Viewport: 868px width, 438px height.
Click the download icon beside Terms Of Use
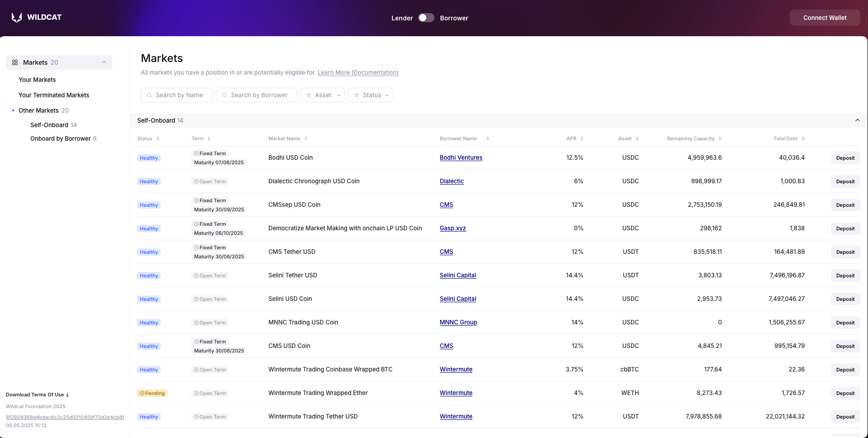pos(67,395)
